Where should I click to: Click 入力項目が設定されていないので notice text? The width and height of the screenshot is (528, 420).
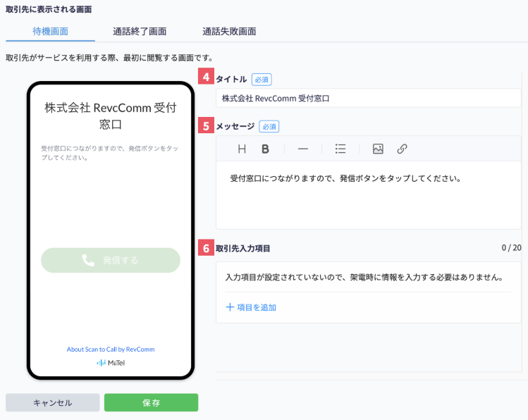[364, 278]
